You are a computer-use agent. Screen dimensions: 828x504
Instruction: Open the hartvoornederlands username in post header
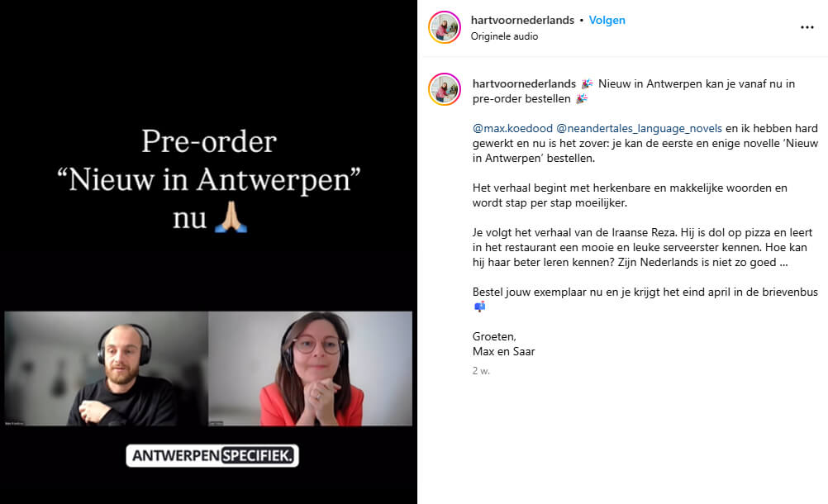522,20
